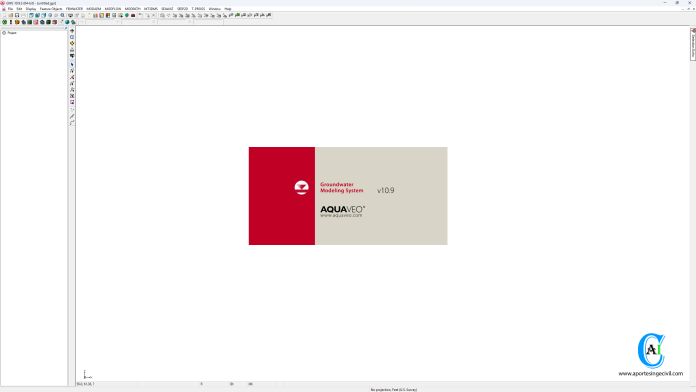Switch to the 2D Scatter Point module icon
Screen dimensions: 696x392
(x=36, y=22)
